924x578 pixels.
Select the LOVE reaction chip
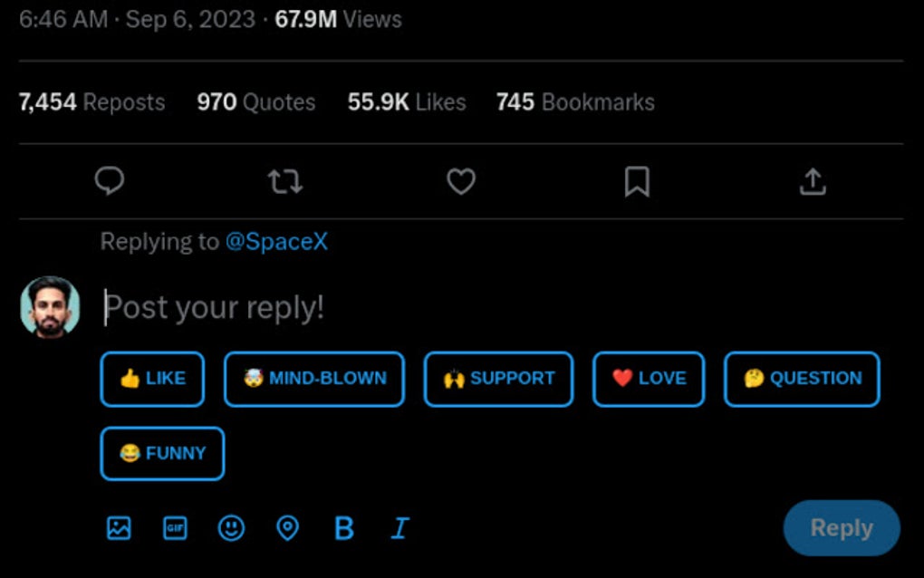tap(648, 379)
